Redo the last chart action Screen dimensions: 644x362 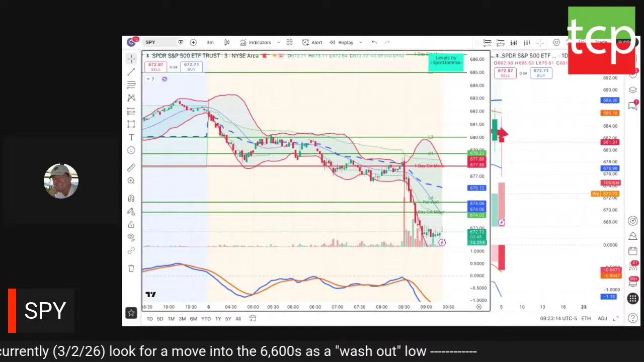coord(387,42)
